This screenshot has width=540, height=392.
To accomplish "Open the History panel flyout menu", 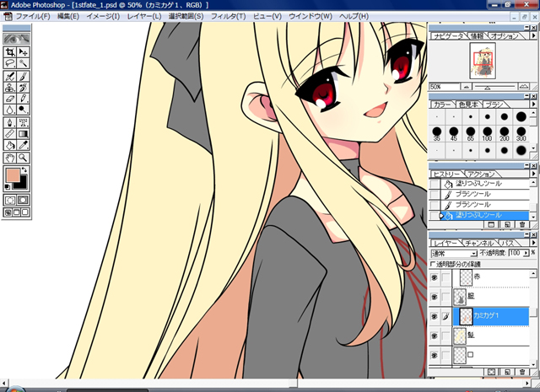I will (x=533, y=174).
